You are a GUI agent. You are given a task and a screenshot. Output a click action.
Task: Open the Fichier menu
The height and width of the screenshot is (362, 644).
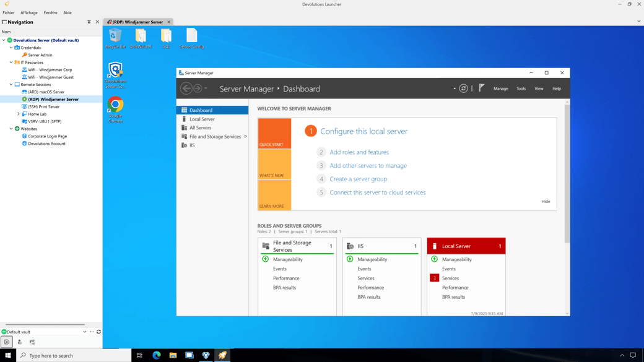(x=9, y=12)
